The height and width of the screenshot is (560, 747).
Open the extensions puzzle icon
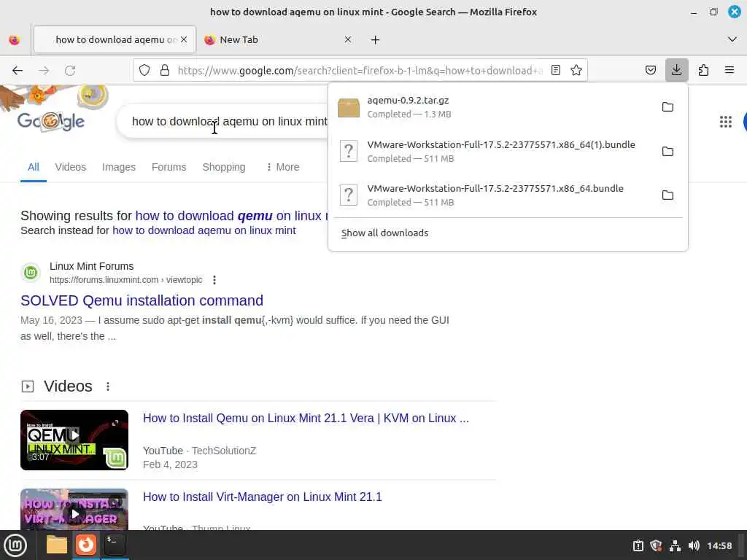703,71
